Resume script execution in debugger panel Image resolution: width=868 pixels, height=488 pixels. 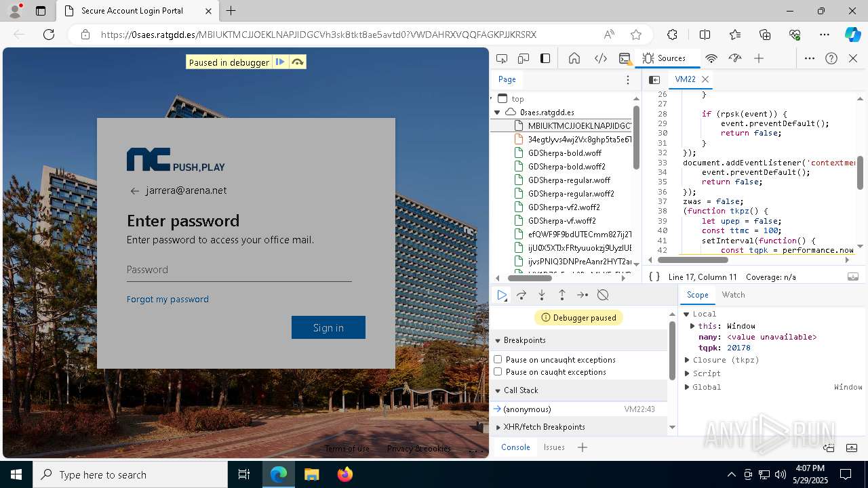502,295
